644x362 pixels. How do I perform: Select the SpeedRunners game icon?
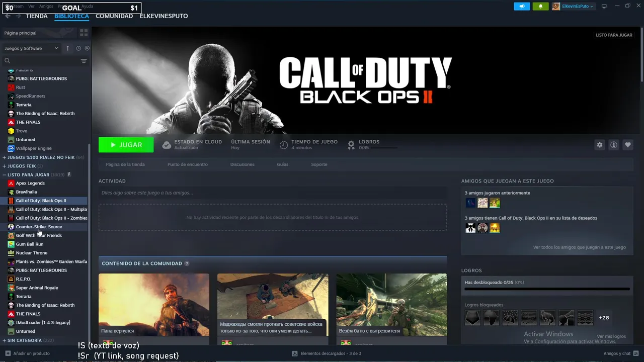point(11,96)
